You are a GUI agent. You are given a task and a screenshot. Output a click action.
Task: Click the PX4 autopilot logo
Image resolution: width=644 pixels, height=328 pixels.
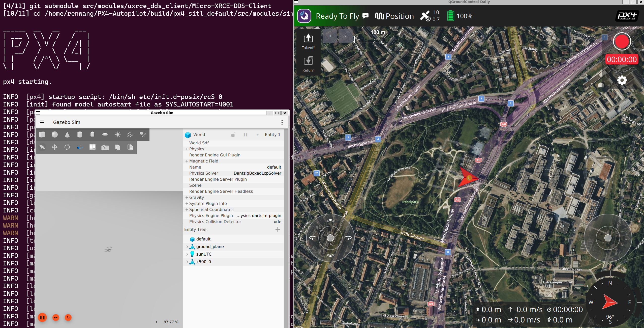coord(627,16)
